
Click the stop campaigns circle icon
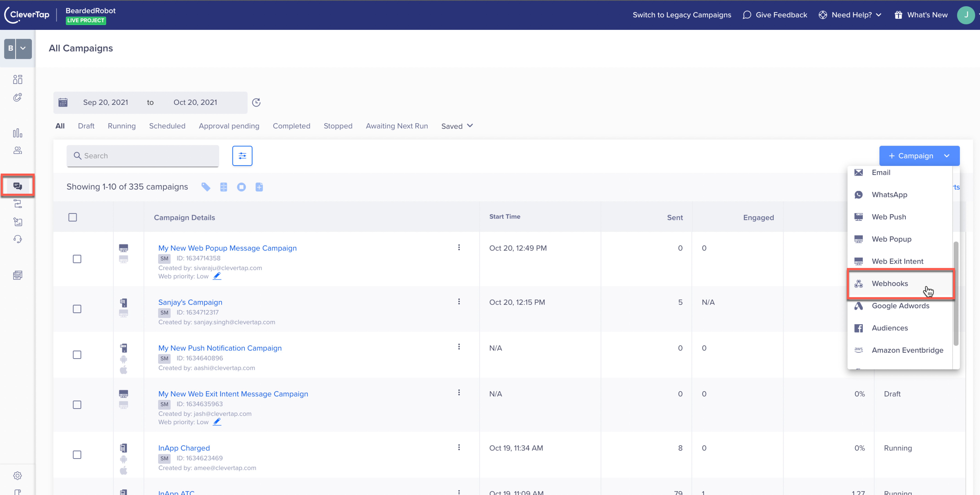point(241,187)
